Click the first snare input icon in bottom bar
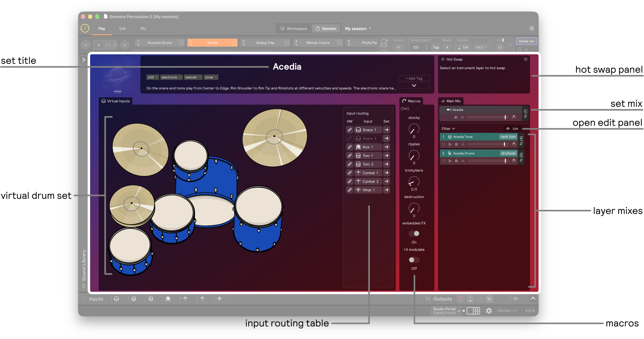The height and width of the screenshot is (339, 644). pyautogui.click(x=116, y=299)
